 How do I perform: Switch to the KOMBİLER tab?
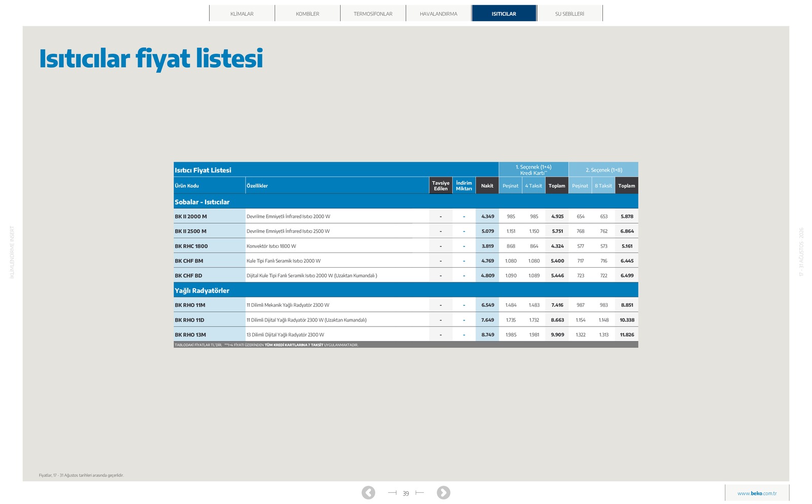pyautogui.click(x=308, y=14)
